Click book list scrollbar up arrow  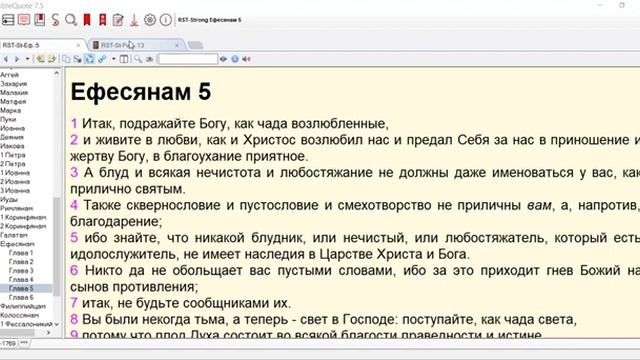(57, 73)
